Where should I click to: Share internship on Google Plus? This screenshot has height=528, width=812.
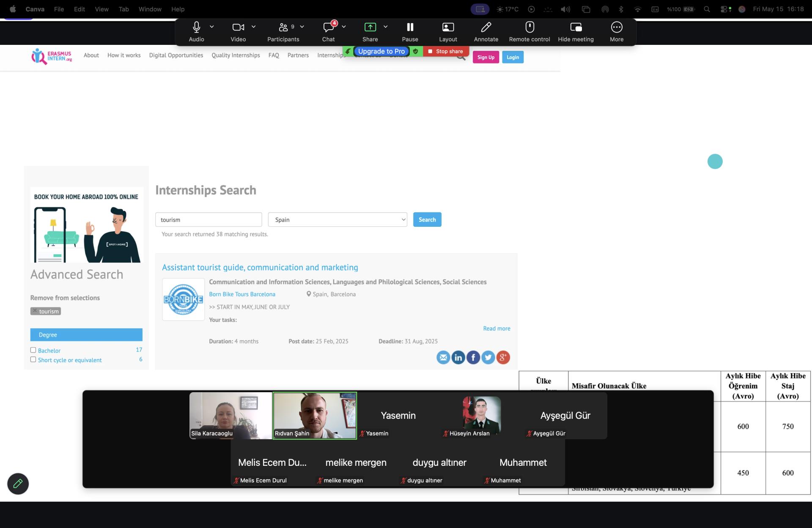[x=503, y=357]
